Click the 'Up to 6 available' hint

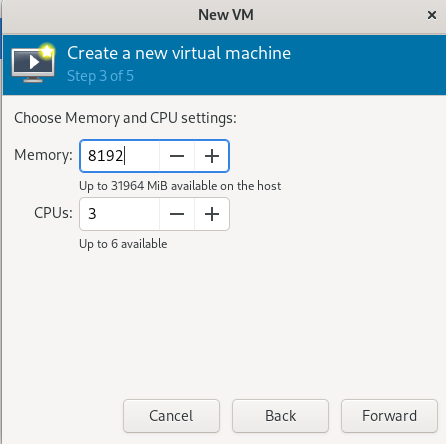pyautogui.click(x=123, y=244)
